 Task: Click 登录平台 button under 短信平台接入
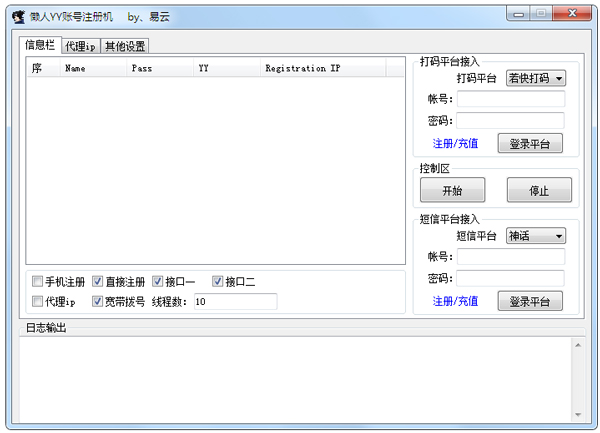point(530,301)
